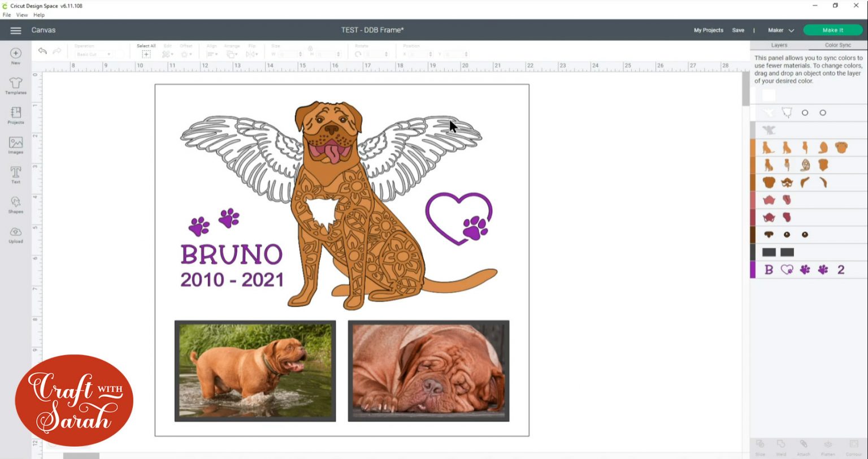Open the Align dropdown
Screen dimensions: 868x459
(212, 54)
